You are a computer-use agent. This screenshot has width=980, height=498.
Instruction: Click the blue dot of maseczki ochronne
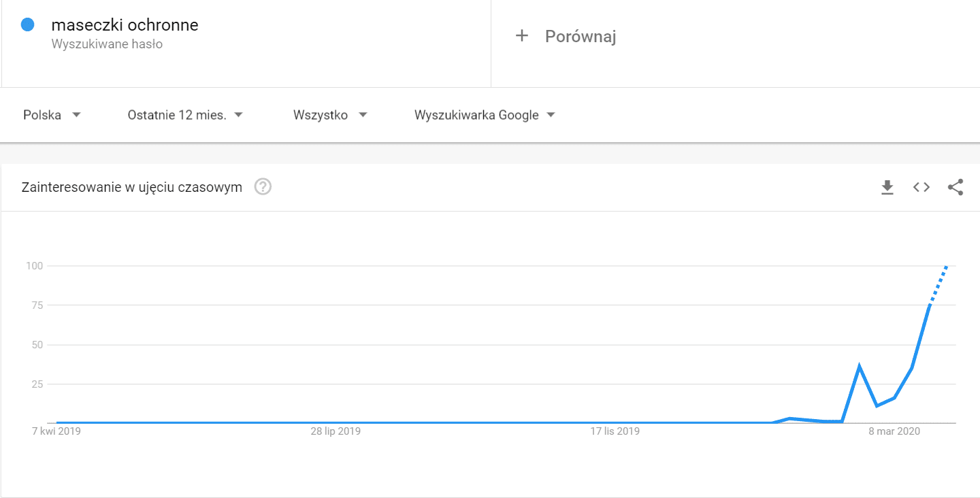(x=28, y=25)
